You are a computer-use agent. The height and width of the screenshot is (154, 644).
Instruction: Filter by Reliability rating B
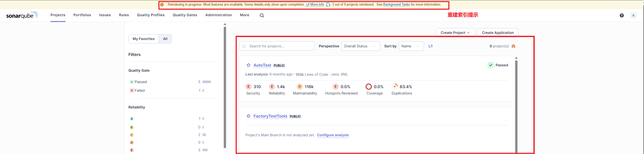click(x=132, y=127)
